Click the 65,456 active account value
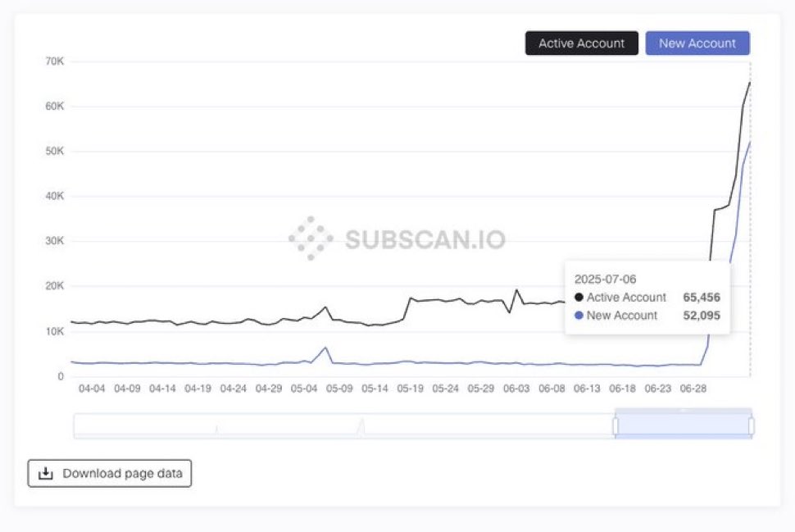Screen dimensions: 795x532 (x=702, y=298)
